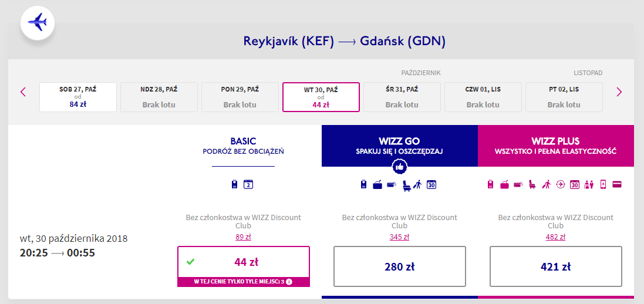
Task: Select the WIZZ GO fare for 280 zł
Action: pyautogui.click(x=399, y=266)
